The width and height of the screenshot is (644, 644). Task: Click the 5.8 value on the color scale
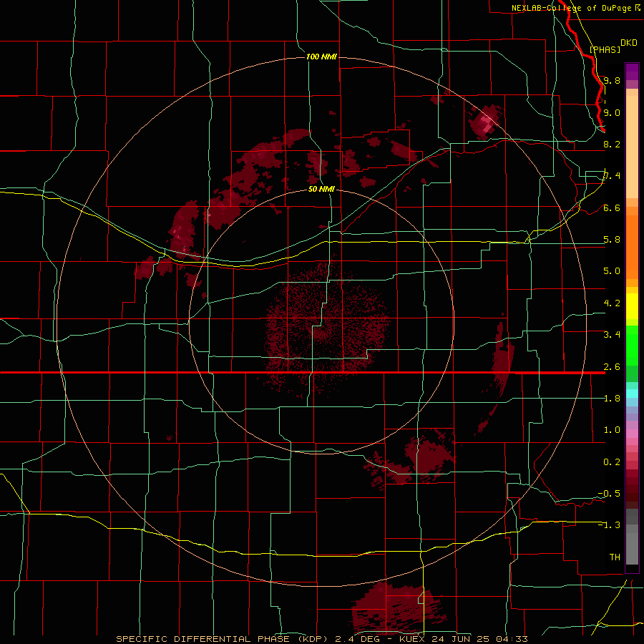coord(612,240)
